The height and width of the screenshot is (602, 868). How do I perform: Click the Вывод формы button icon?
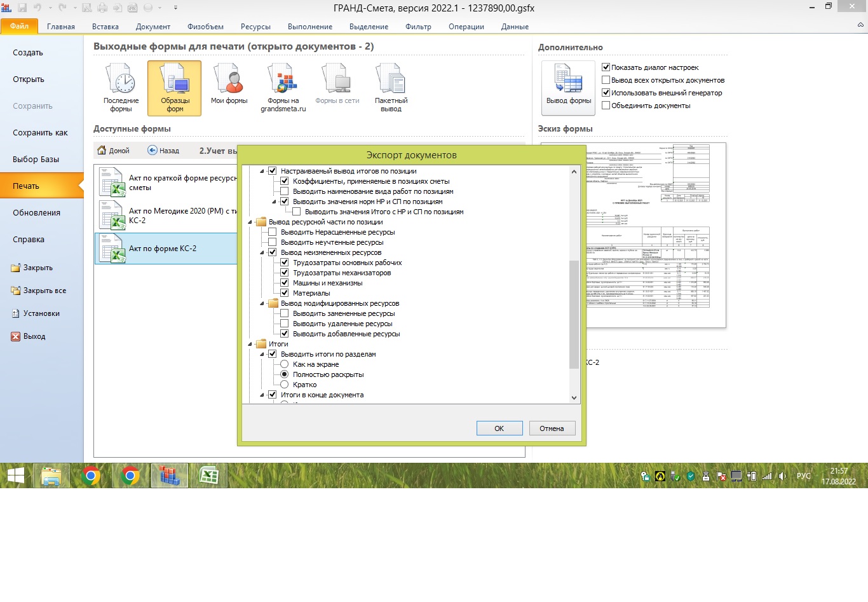pyautogui.click(x=568, y=79)
